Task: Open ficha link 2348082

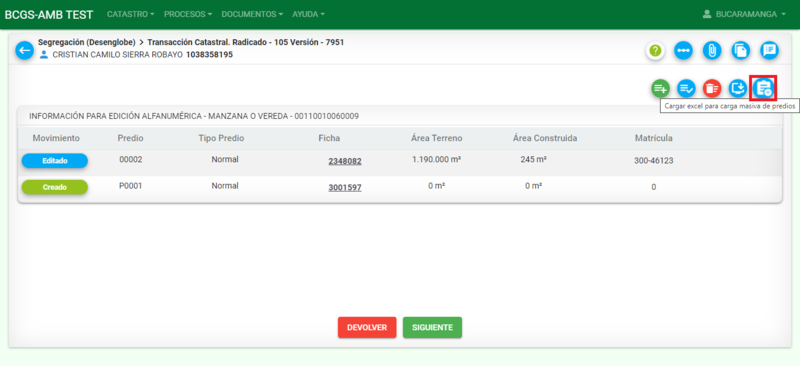Action: [345, 161]
